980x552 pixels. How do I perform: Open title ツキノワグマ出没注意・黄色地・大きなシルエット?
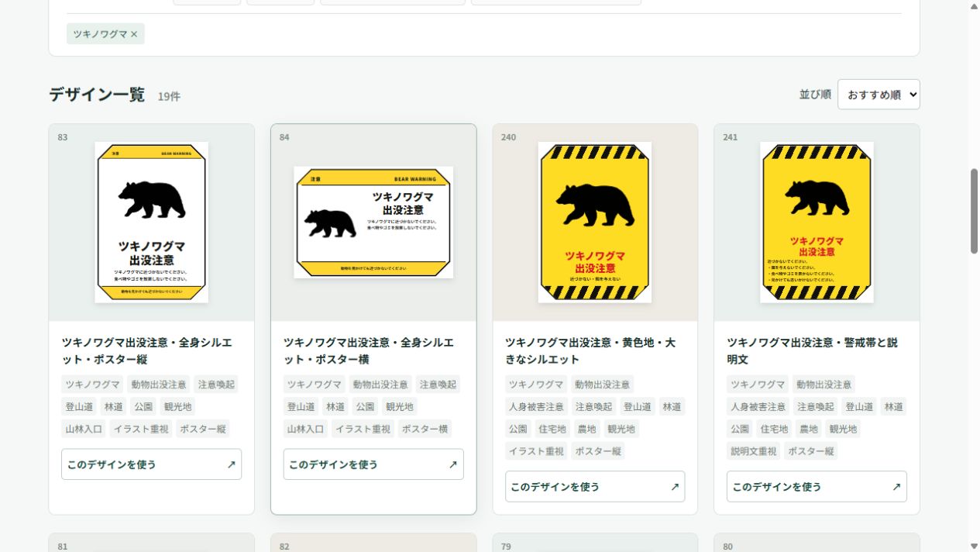click(x=590, y=350)
